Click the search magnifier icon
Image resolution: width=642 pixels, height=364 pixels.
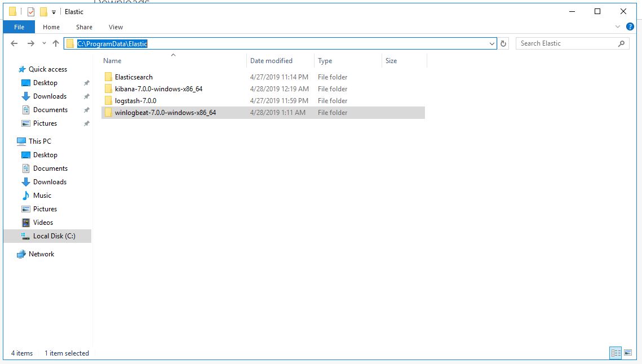tap(621, 43)
